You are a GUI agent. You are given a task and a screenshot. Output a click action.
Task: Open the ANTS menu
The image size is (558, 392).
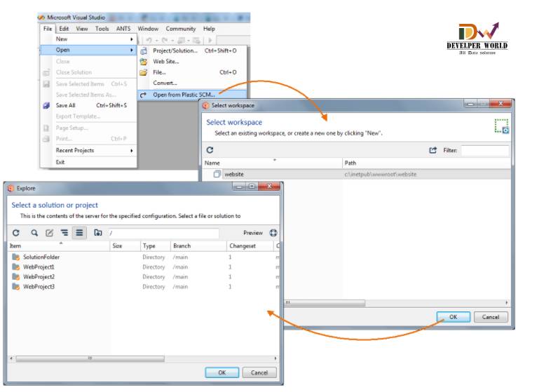coord(123,29)
